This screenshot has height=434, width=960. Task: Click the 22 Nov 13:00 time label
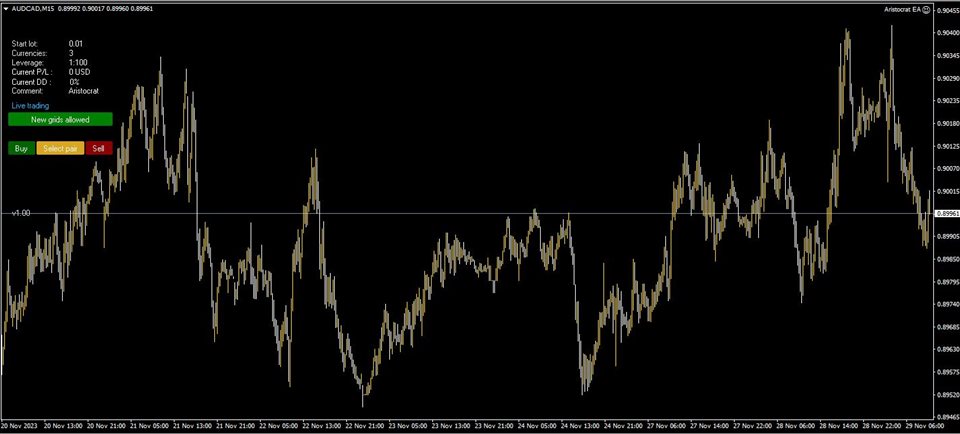coord(321,425)
